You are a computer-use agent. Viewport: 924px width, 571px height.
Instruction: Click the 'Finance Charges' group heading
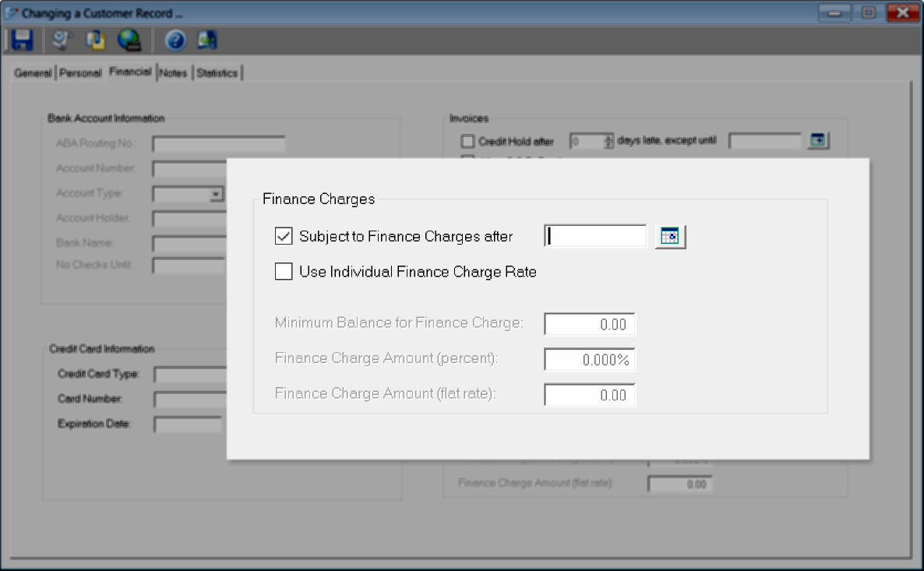tap(319, 199)
